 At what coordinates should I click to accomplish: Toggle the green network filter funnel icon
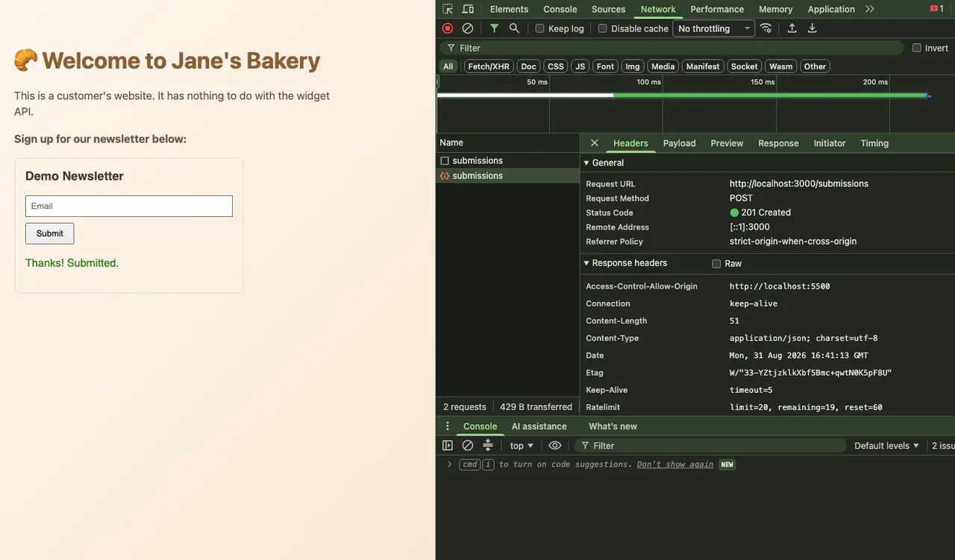click(x=494, y=28)
